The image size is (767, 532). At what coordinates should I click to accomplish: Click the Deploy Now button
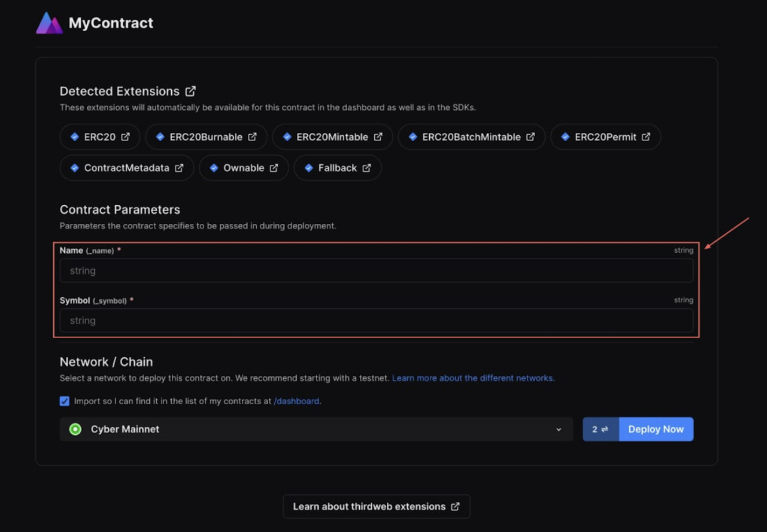656,429
